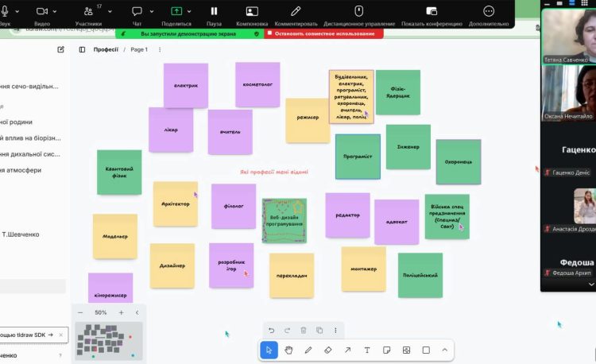This screenshot has height=364, width=596.
Task: Click the Duplicate icon above the toolbar
Action: [x=319, y=330]
